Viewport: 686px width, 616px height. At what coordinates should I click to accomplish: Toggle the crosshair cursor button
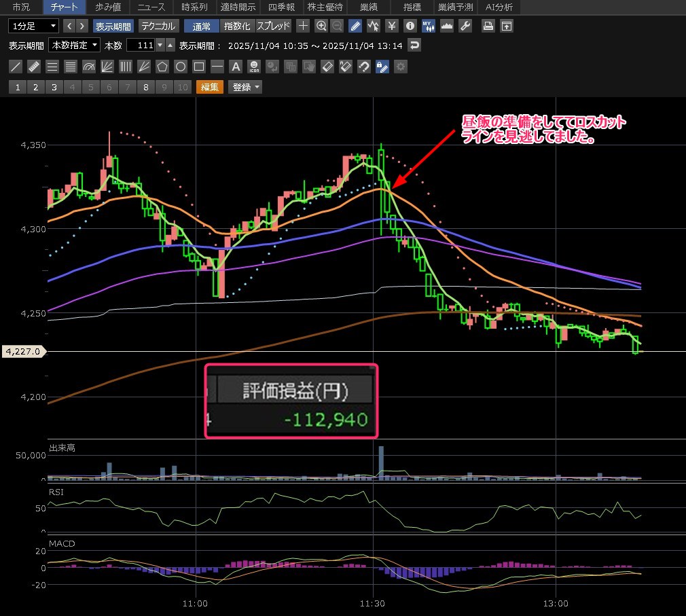[x=303, y=26]
